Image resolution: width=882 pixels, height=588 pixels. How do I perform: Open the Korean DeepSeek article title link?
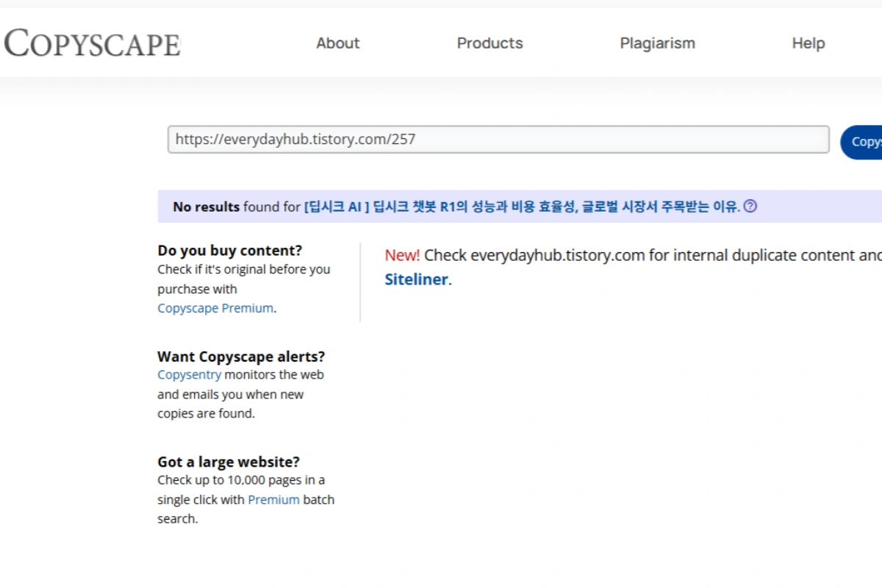point(521,207)
